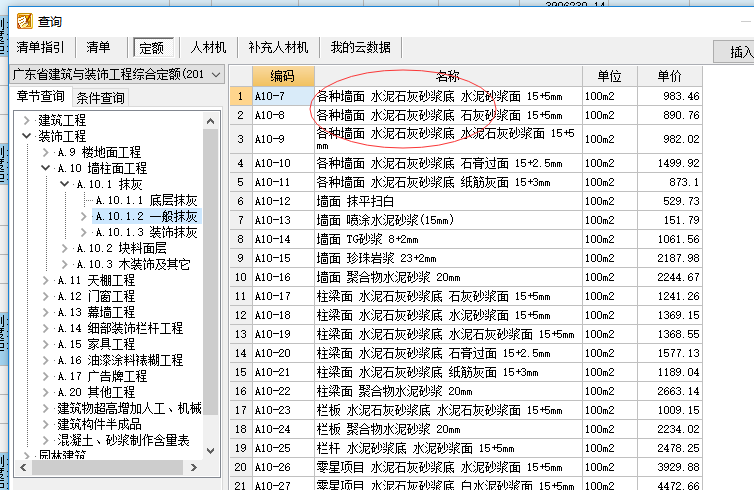Select A.10.1.1 底层抹灰 tree item
754x490 pixels.
click(146, 200)
